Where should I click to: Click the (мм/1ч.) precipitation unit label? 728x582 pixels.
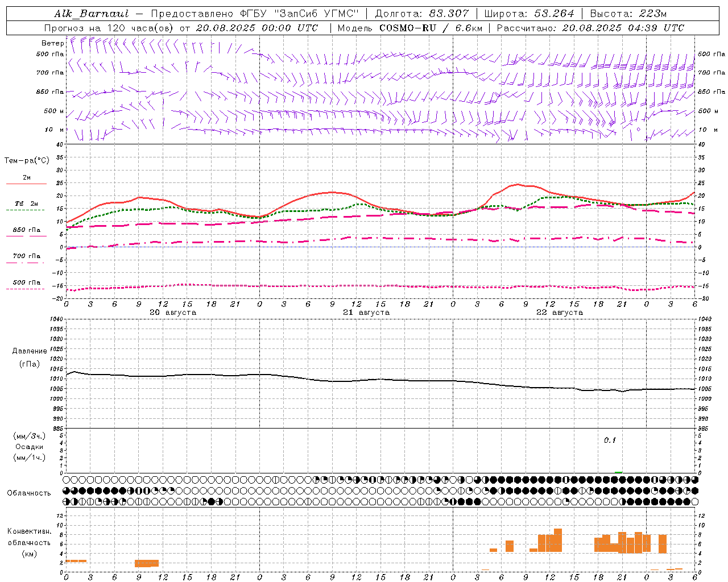point(30,458)
